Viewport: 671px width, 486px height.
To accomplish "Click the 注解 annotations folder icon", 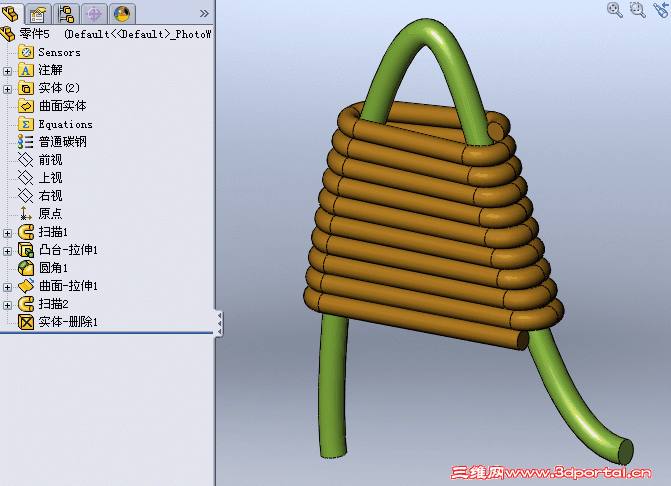I will point(26,70).
